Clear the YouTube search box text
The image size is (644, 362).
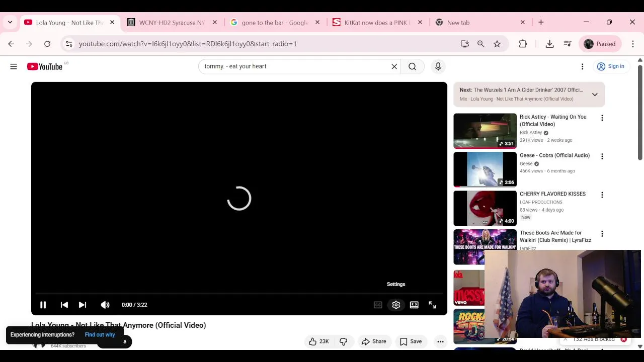click(394, 66)
